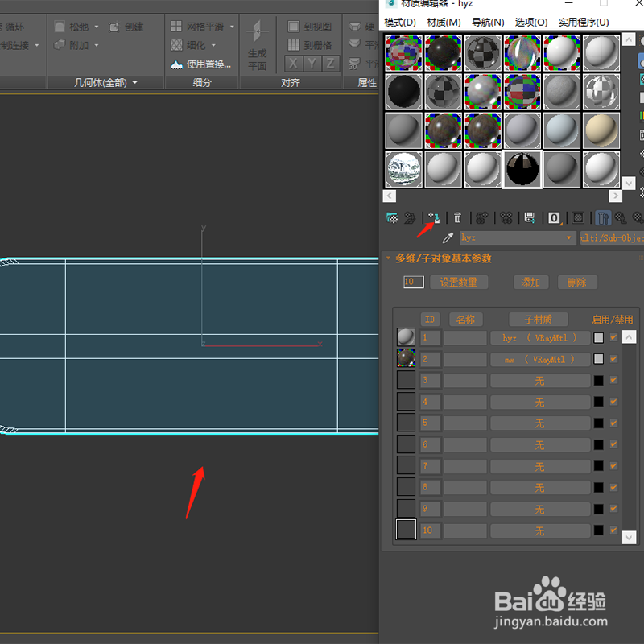The image size is (644, 644).
Task: Open the 附加 dropdown arrow
Action: 97,45
